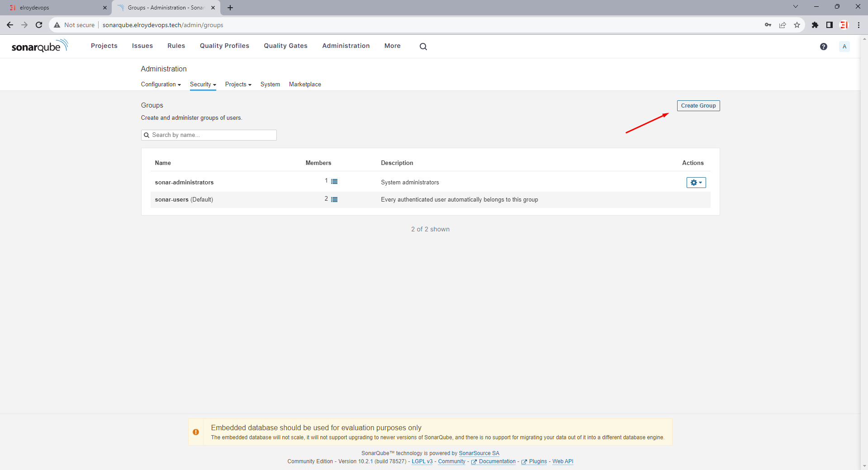
Task: Bookmark this page with star icon
Action: tap(797, 25)
